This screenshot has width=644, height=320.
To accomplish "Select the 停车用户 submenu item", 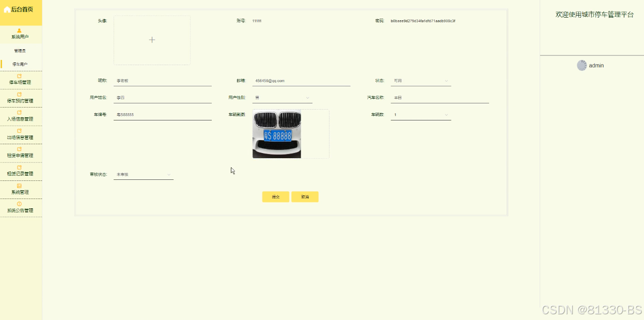I will point(20,64).
